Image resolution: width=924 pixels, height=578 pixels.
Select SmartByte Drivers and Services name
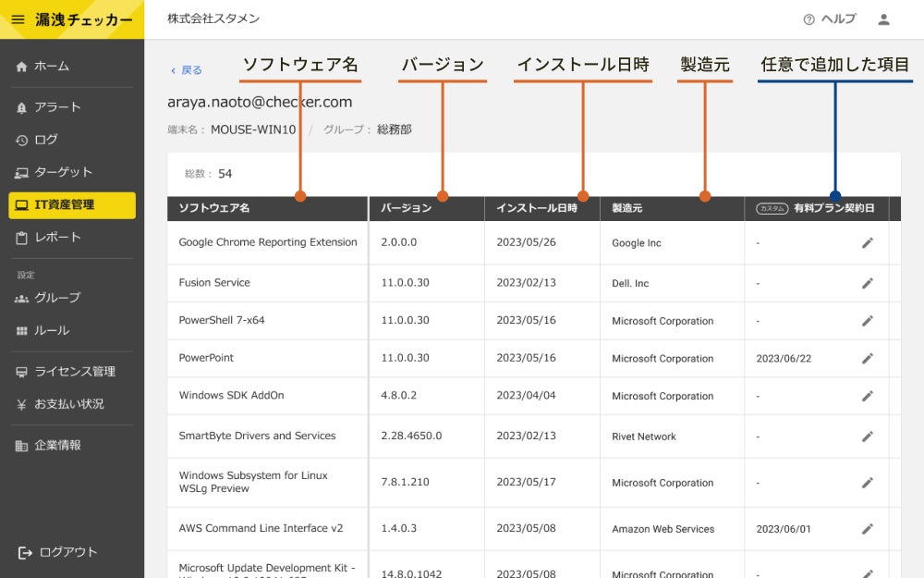click(x=257, y=436)
